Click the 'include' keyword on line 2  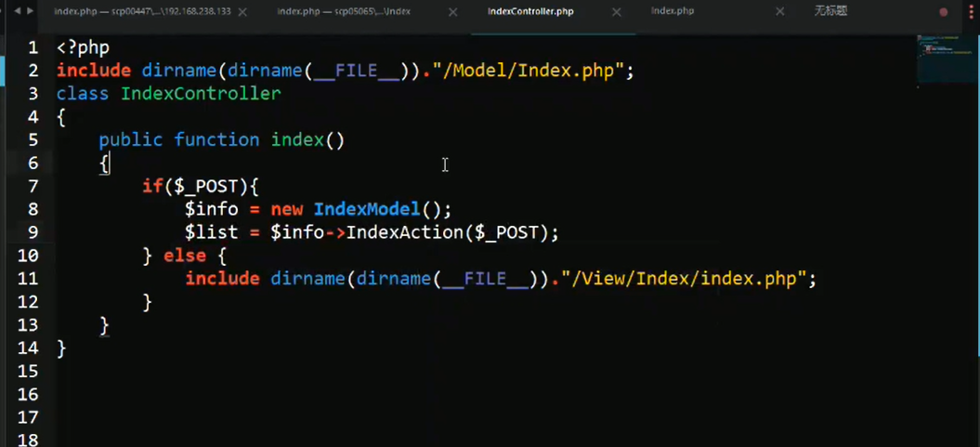pos(94,71)
